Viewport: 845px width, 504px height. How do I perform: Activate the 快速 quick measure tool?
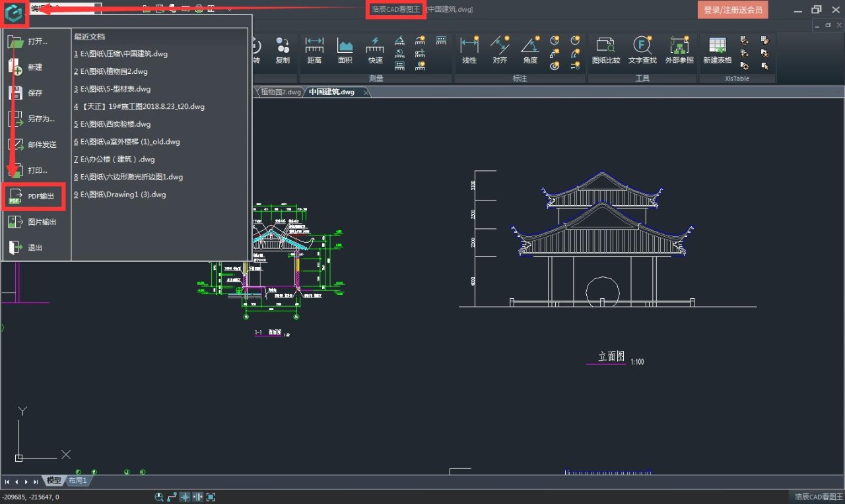point(375,50)
